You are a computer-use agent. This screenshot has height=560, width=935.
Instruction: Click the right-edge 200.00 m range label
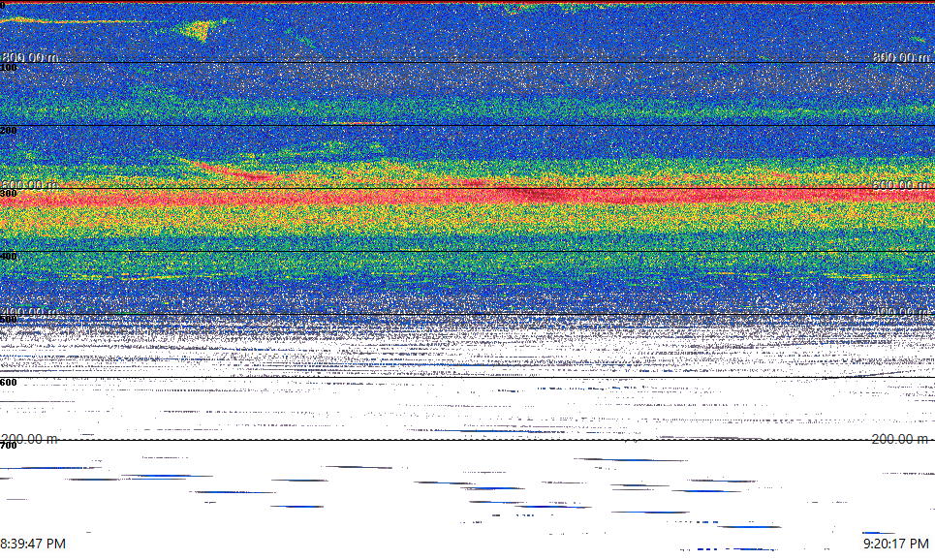click(x=901, y=439)
